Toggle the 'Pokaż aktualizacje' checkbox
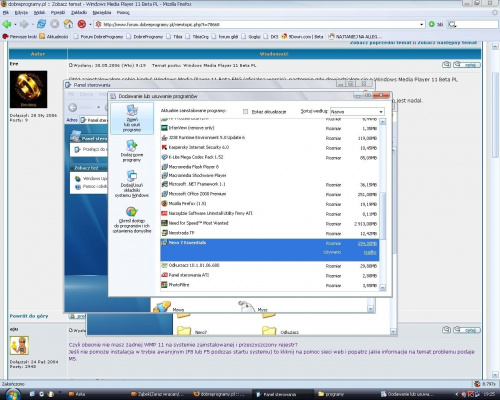 [x=246, y=112]
